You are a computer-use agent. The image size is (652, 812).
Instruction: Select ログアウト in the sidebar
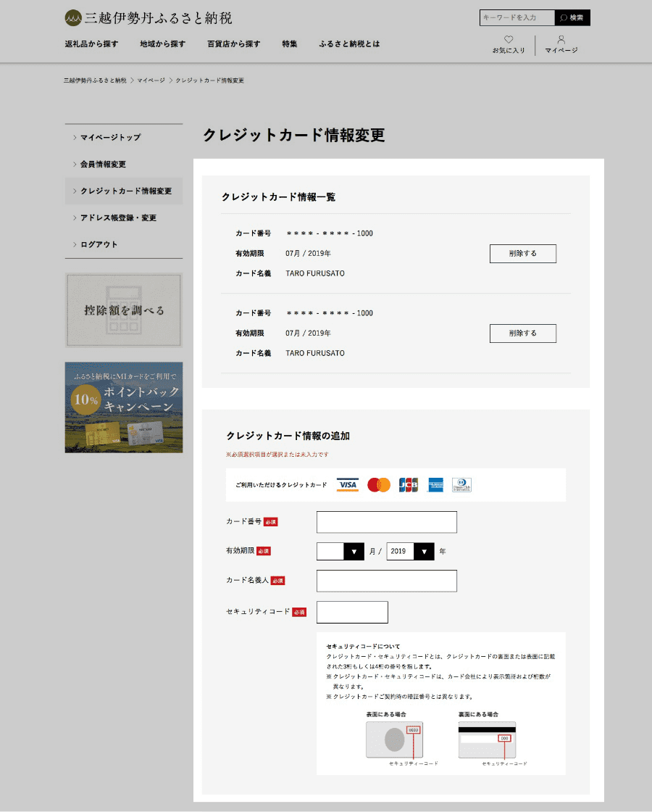[99, 244]
